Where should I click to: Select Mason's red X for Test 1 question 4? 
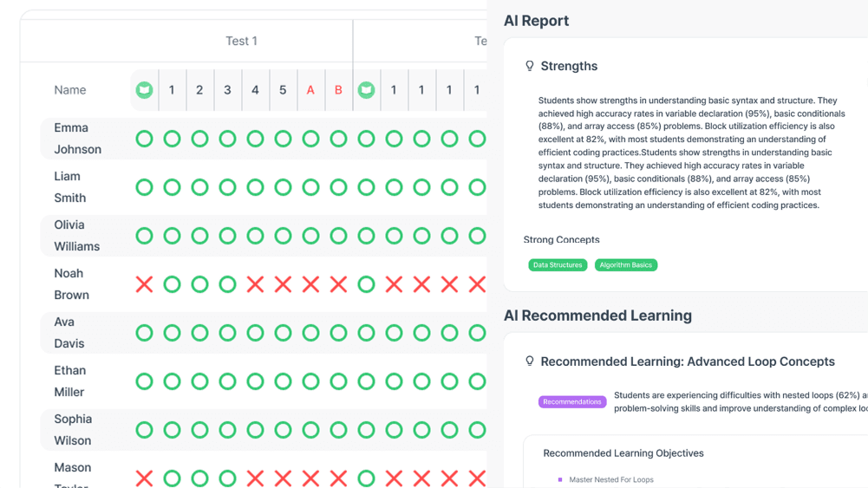click(255, 478)
